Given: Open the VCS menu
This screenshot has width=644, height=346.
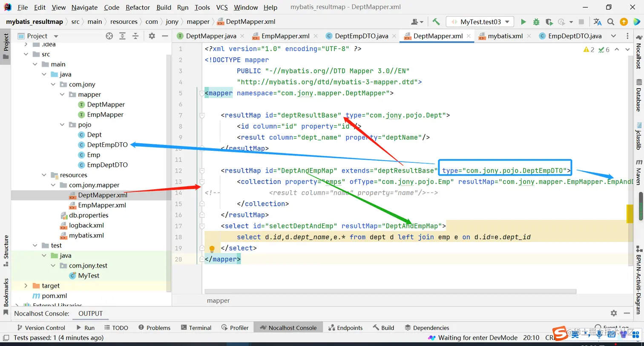Looking at the screenshot, I should pyautogui.click(x=222, y=7).
